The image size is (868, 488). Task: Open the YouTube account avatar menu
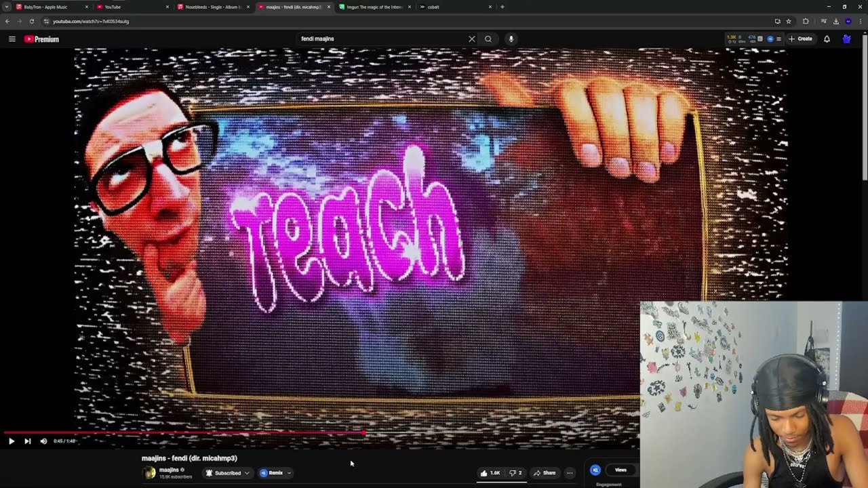[x=847, y=39]
